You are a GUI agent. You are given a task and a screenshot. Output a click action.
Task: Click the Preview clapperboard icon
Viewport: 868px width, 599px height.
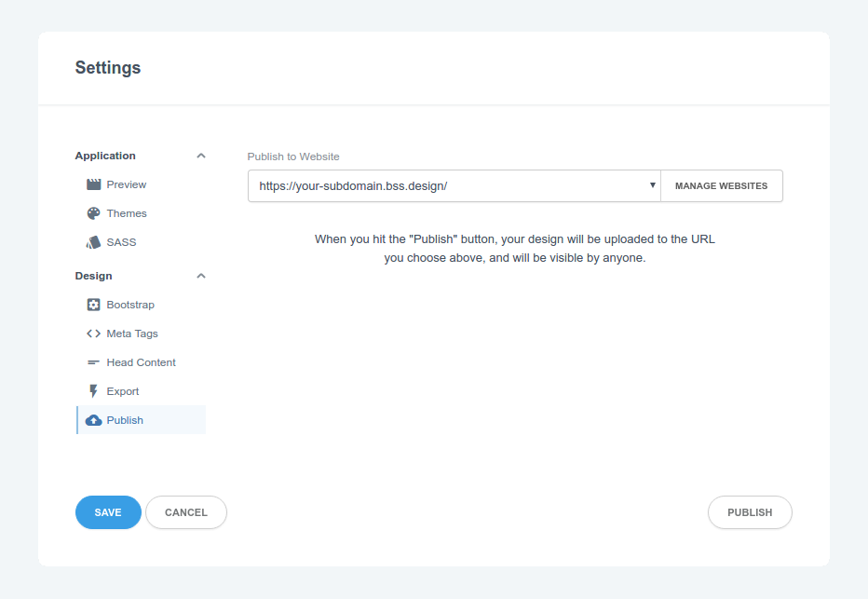pos(93,184)
